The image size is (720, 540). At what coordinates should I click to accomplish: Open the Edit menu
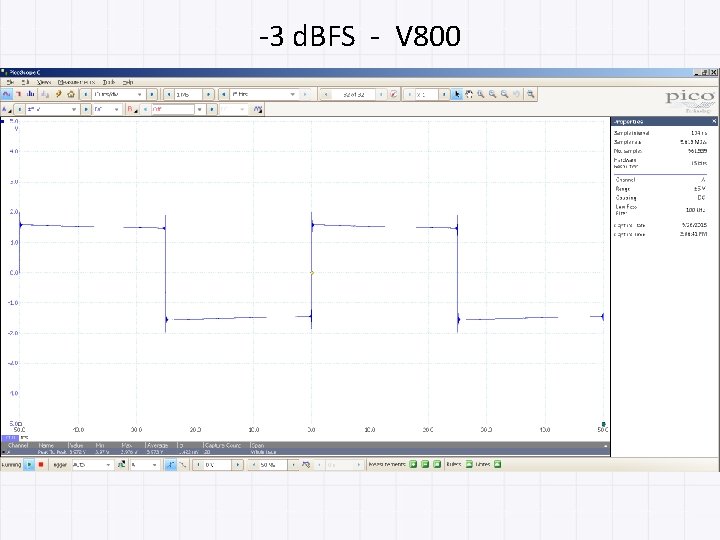pos(25,82)
